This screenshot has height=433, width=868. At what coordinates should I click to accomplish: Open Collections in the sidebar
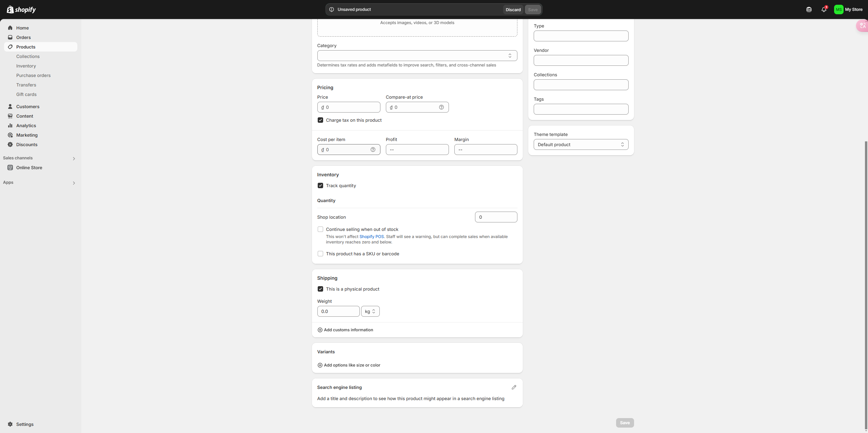[x=28, y=56]
